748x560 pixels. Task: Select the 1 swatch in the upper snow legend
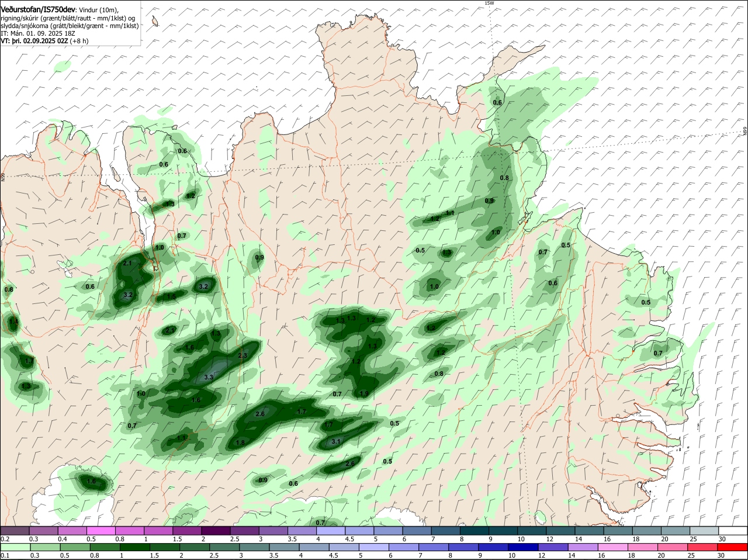[x=158, y=531]
